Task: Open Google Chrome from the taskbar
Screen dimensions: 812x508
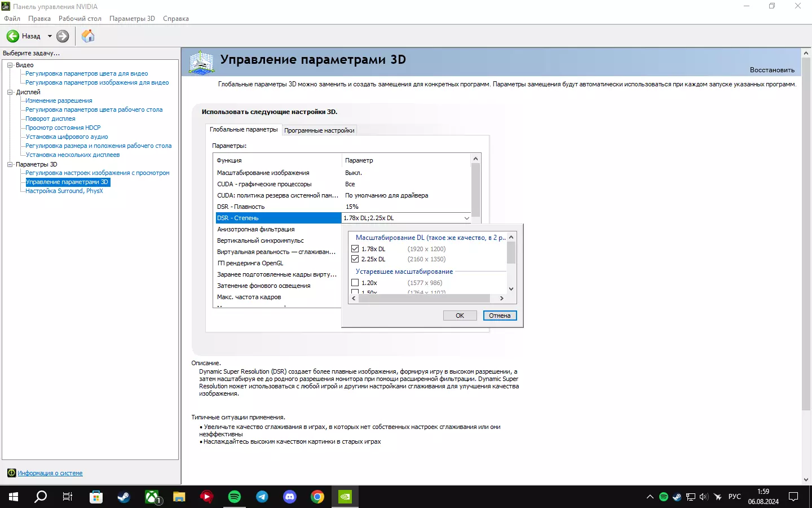Action: coord(317,497)
